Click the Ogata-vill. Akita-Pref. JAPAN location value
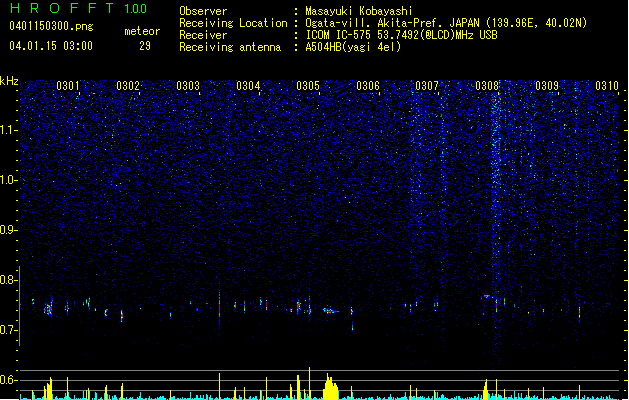This screenshot has width=629, height=400. (446, 23)
